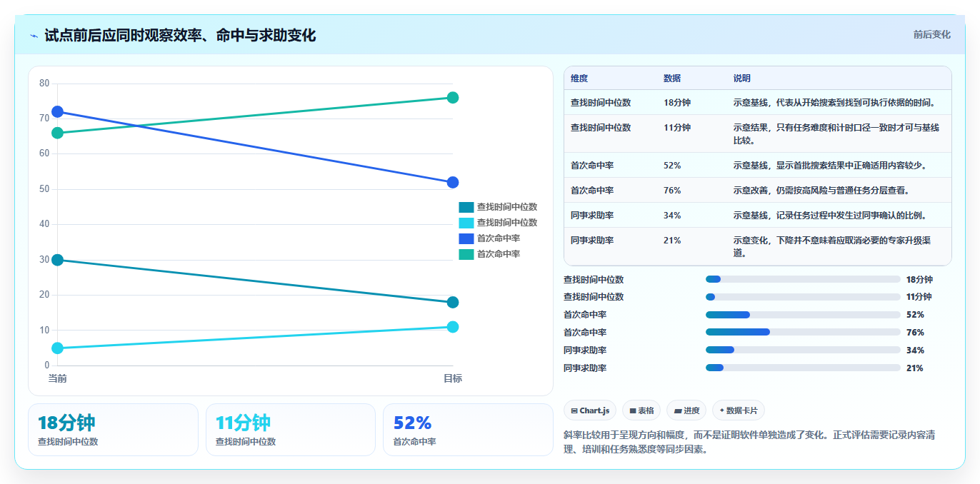The width and height of the screenshot is (980, 484).
Task: Click the progress bar labeled 11分钟
Action: pos(803,297)
